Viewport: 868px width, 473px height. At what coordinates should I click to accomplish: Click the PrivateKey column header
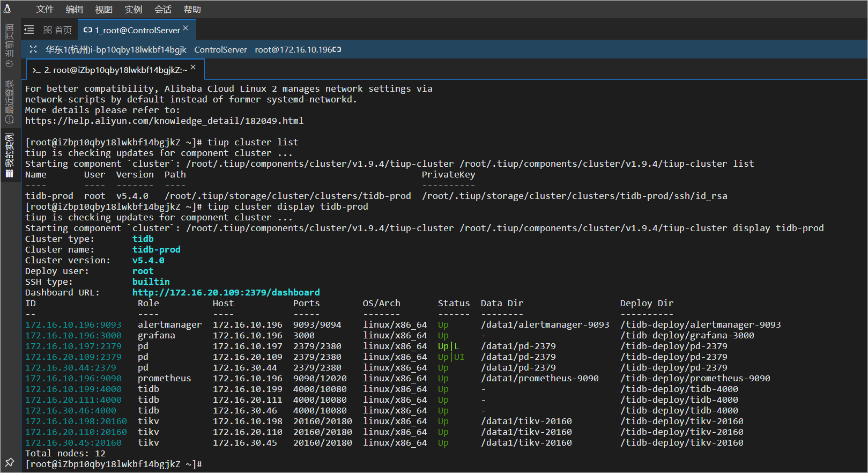[448, 174]
